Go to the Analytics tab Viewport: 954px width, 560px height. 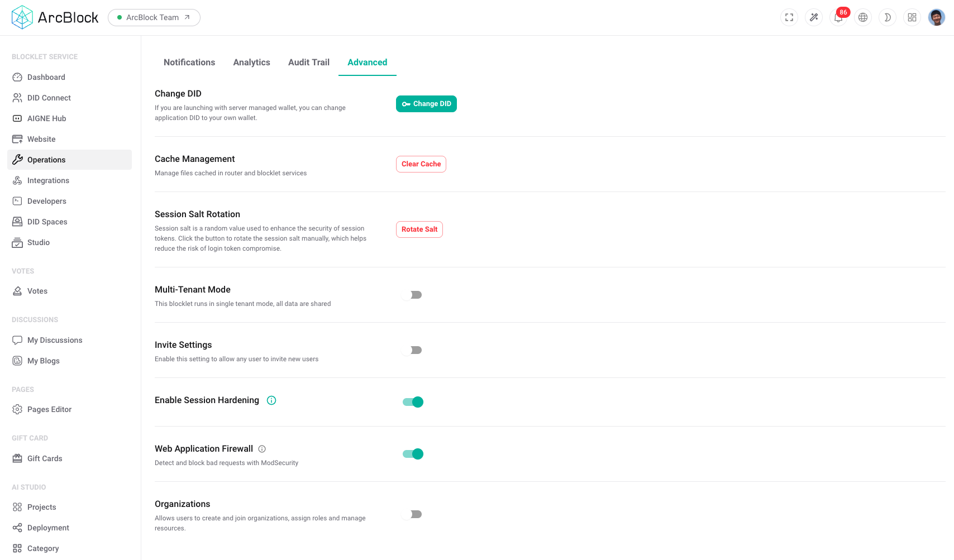click(x=251, y=63)
